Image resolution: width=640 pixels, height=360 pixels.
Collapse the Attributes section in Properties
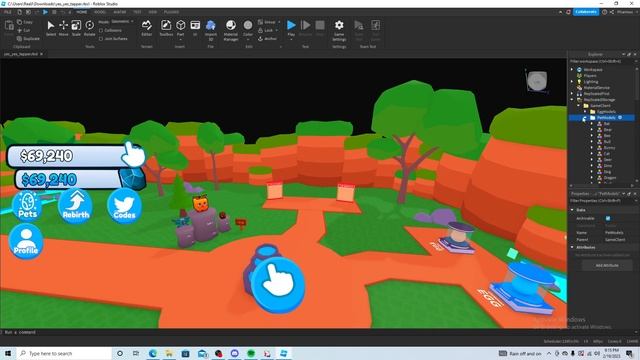(572, 247)
